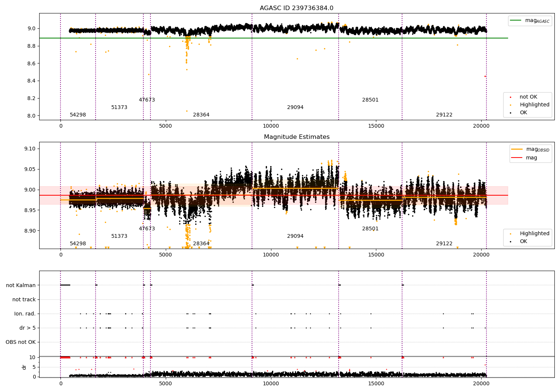Click OBSID label 28501 in the middle plot
The width and height of the screenshot is (560, 392).
pyautogui.click(x=370, y=229)
